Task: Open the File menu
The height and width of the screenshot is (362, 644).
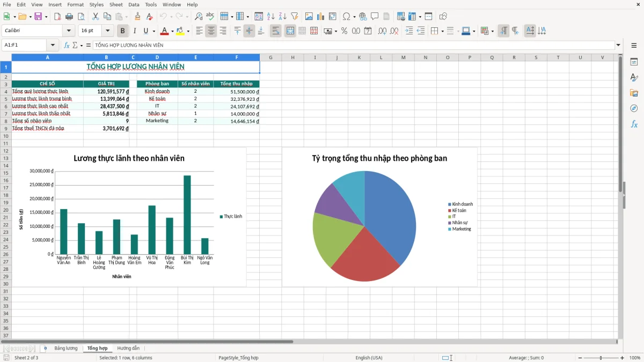Action: [7, 4]
